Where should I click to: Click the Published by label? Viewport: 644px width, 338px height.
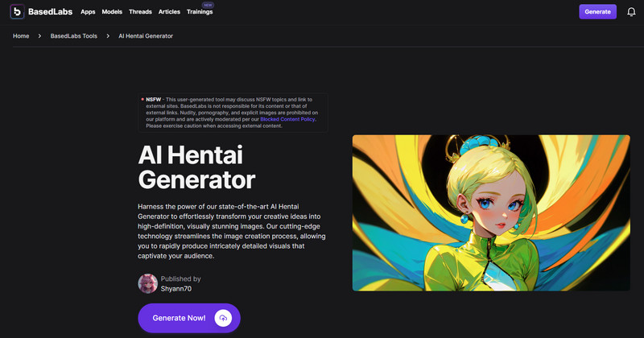(180, 279)
